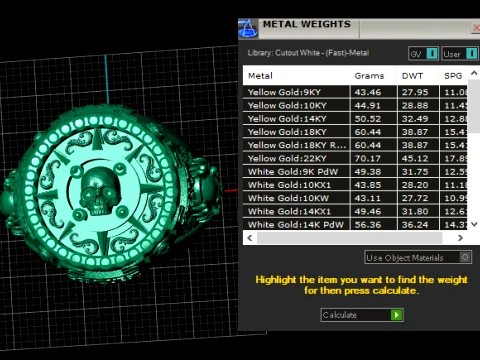Screen dimensions: 480x360
Task: Click the 28.20 DWT value
Action: click(415, 185)
